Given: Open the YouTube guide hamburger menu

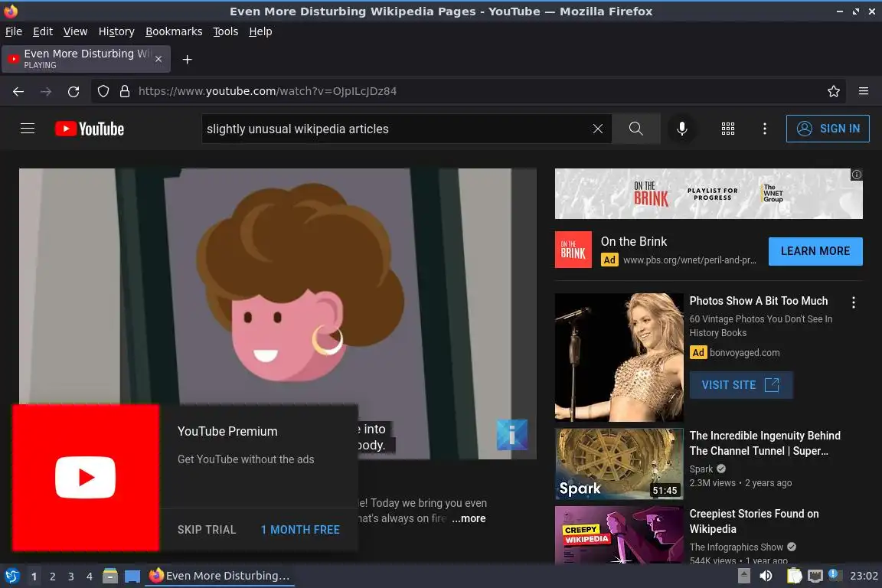Looking at the screenshot, I should 28,129.
